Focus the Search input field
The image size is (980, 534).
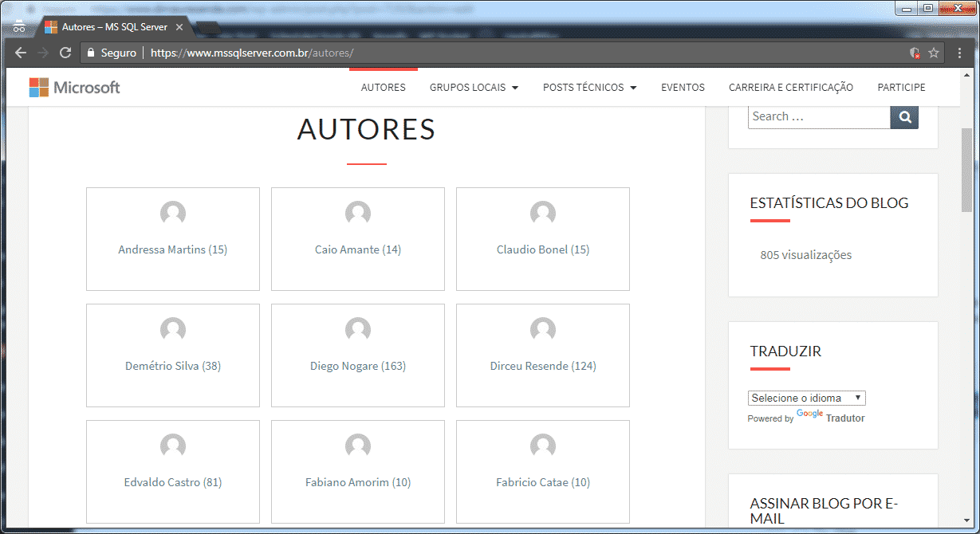click(x=818, y=116)
